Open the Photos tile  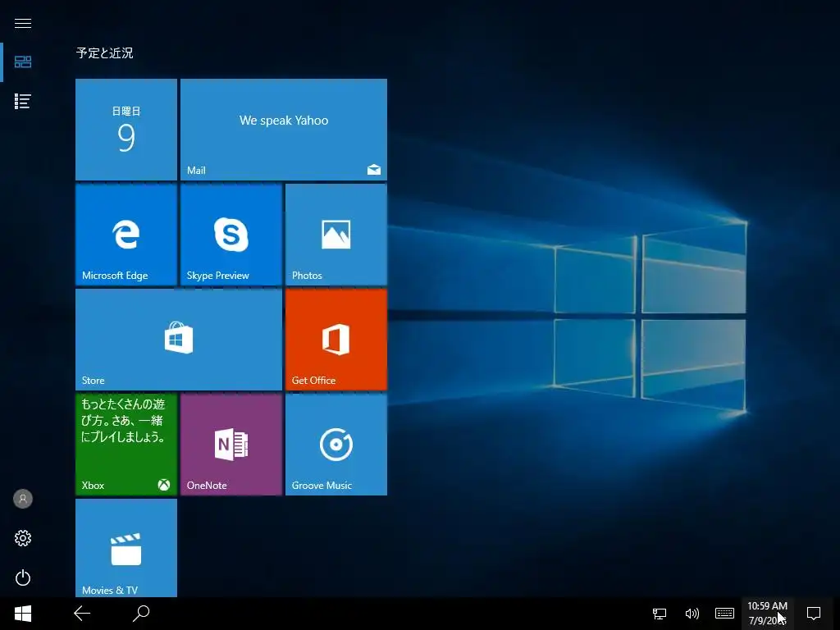[x=336, y=235]
